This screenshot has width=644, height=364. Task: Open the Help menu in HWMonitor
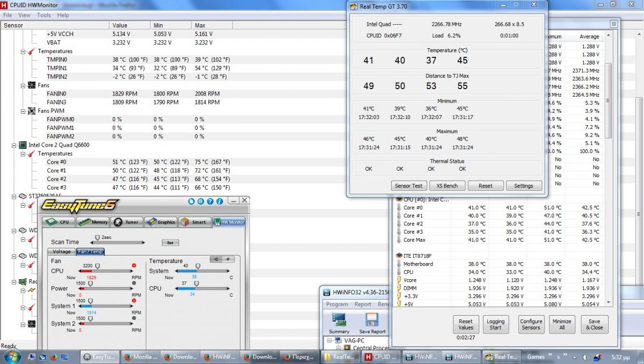[63, 15]
